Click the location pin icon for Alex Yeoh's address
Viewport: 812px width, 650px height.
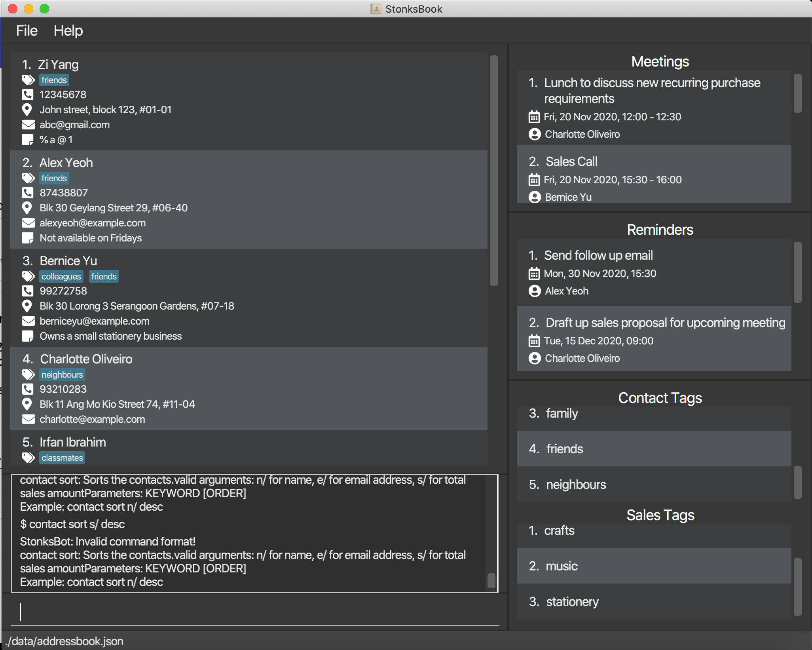[27, 208]
